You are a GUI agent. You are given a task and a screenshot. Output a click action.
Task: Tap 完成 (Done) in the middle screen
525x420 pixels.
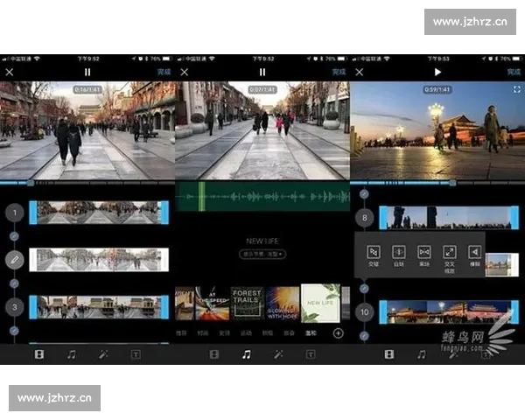[339, 72]
